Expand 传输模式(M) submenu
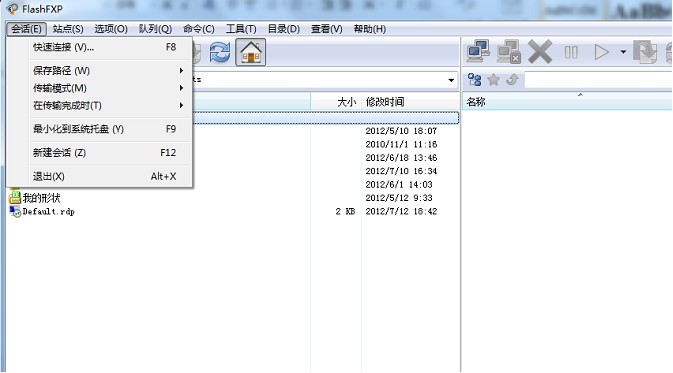 [x=108, y=88]
